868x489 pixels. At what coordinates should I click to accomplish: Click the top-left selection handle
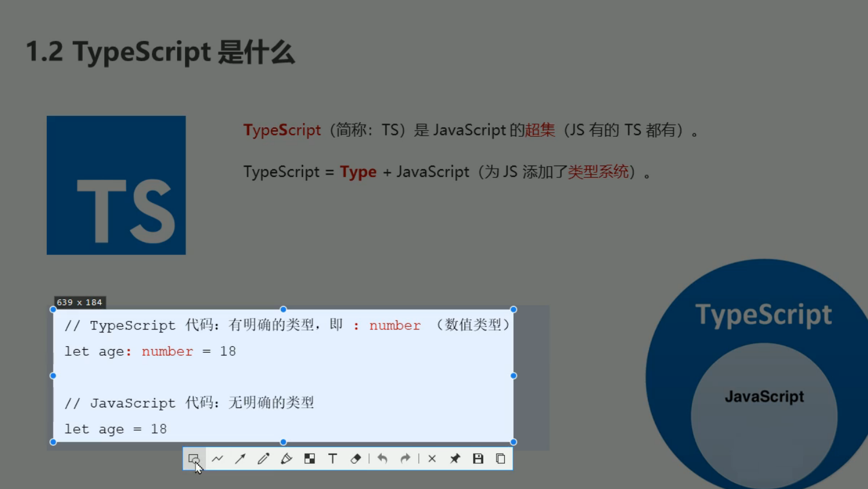[53, 310]
